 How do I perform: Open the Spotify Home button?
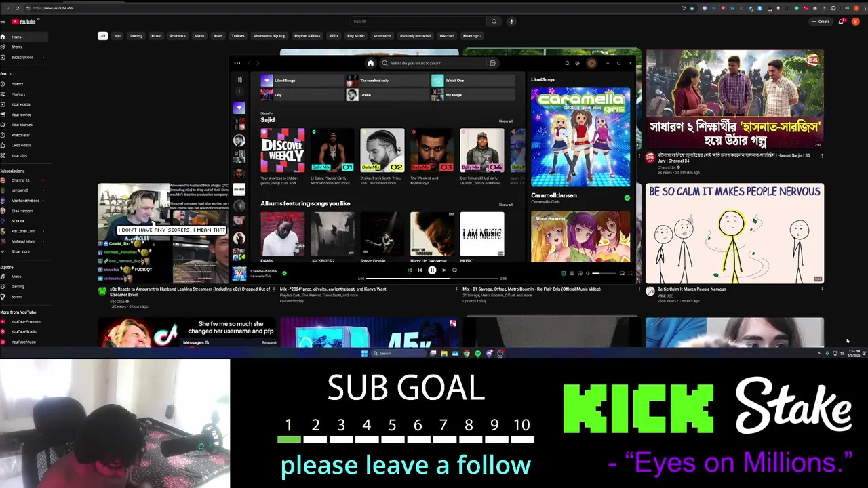[x=371, y=63]
